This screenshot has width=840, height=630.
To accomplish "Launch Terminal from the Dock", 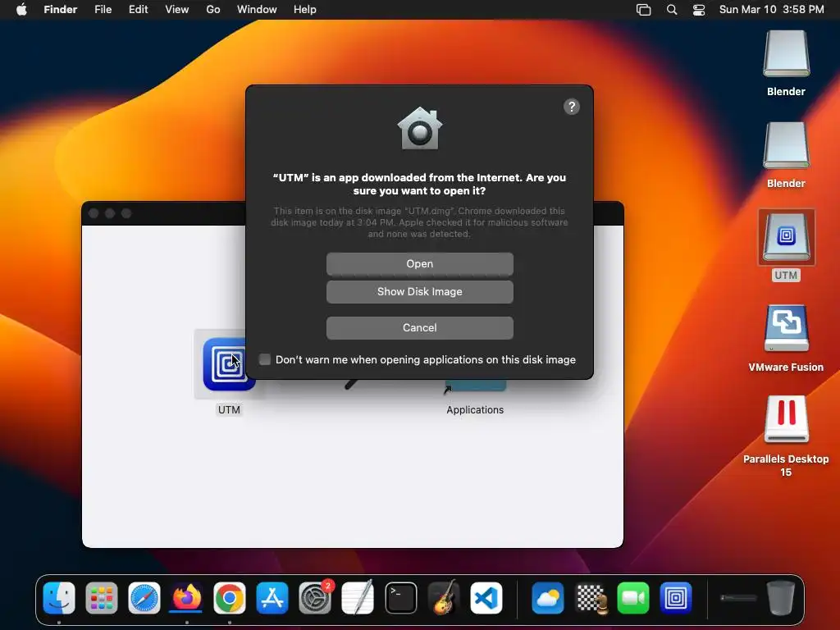I will click(400, 598).
